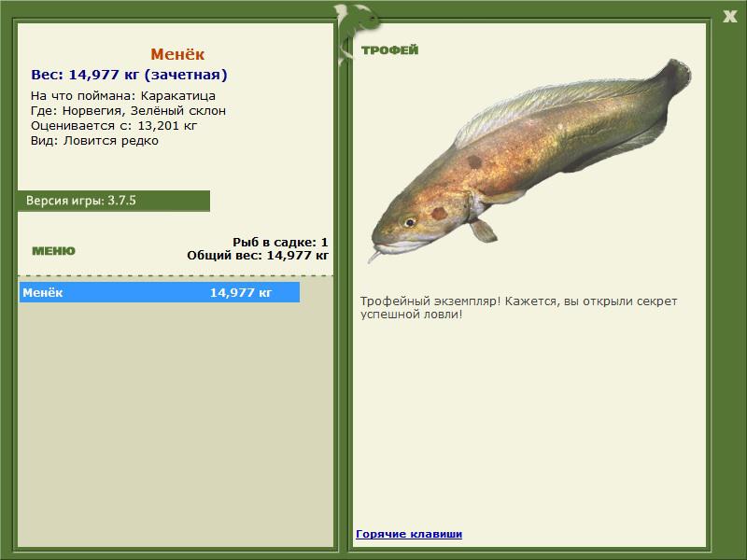Click the bait line На что поймана: Каракатица
The width and height of the screenshot is (747, 560).
(123, 96)
